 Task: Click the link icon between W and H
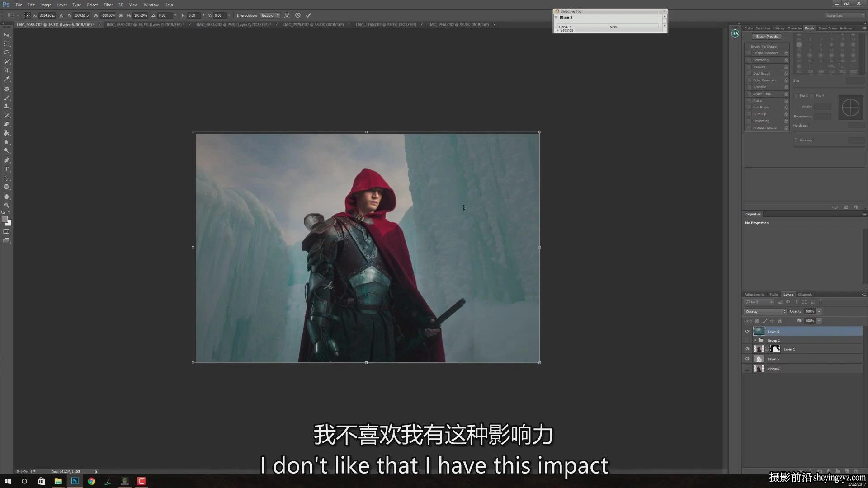pyautogui.click(x=121, y=15)
